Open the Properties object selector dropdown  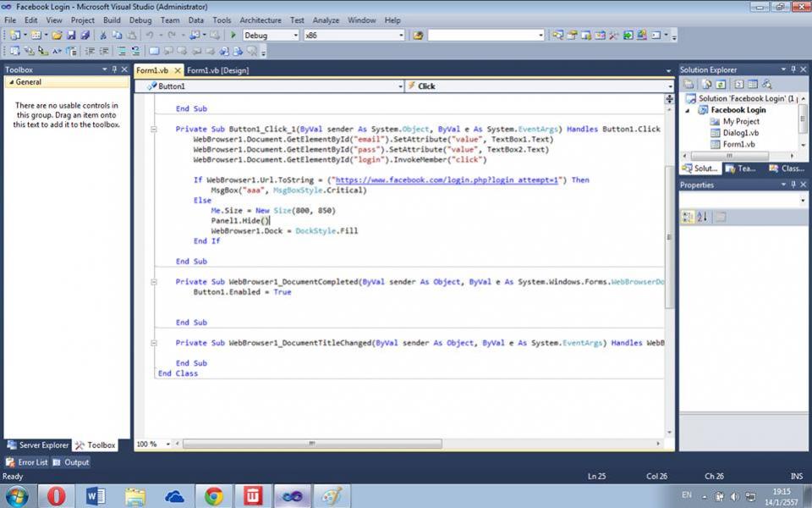803,200
